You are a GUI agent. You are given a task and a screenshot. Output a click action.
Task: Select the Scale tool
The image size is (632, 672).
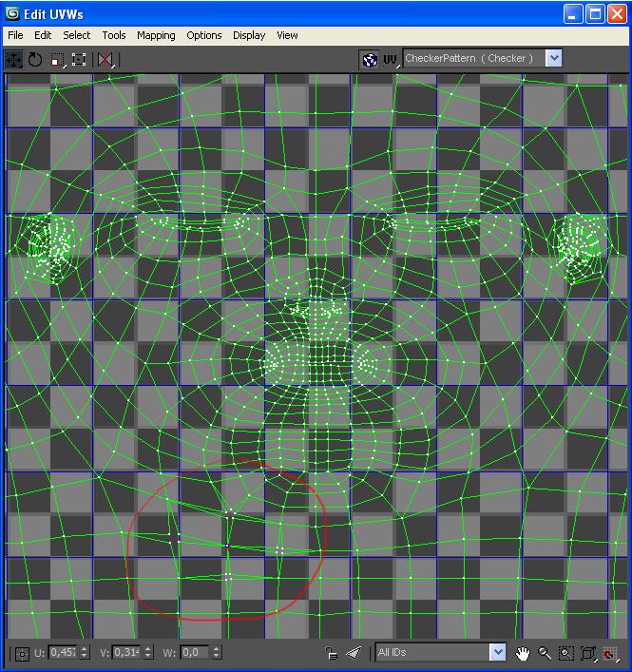point(57,61)
